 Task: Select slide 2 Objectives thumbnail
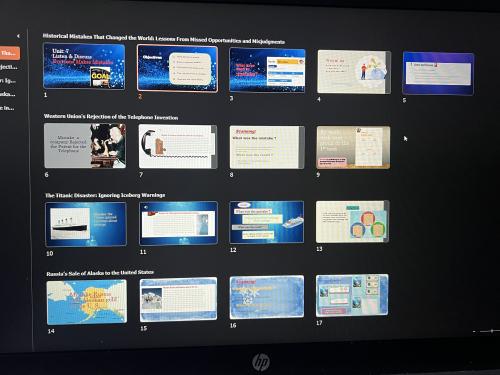(177, 68)
